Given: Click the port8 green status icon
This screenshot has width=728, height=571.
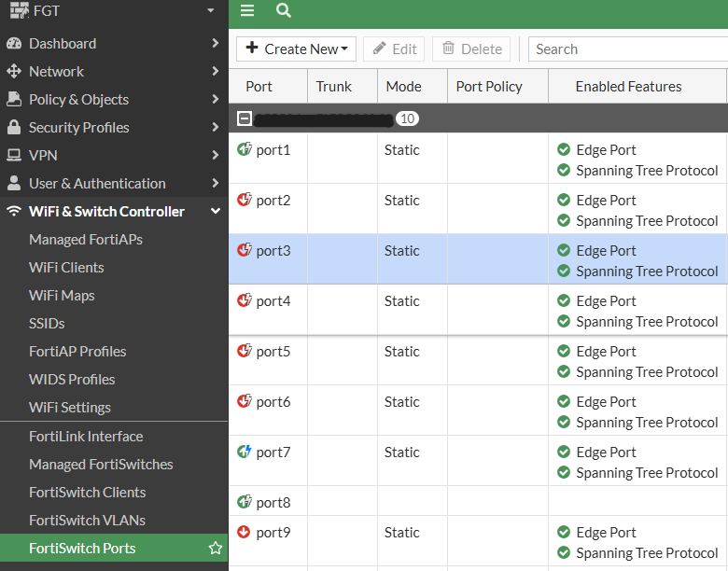Looking at the screenshot, I should click(245, 502).
